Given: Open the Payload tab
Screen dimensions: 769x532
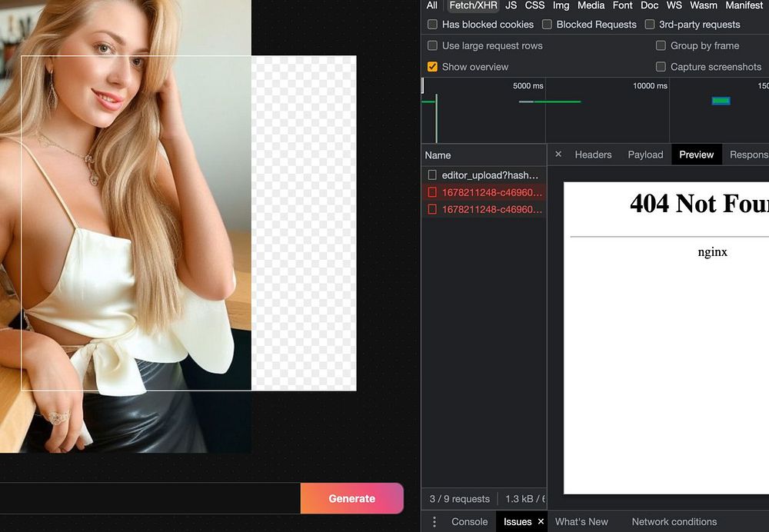Looking at the screenshot, I should 645,155.
